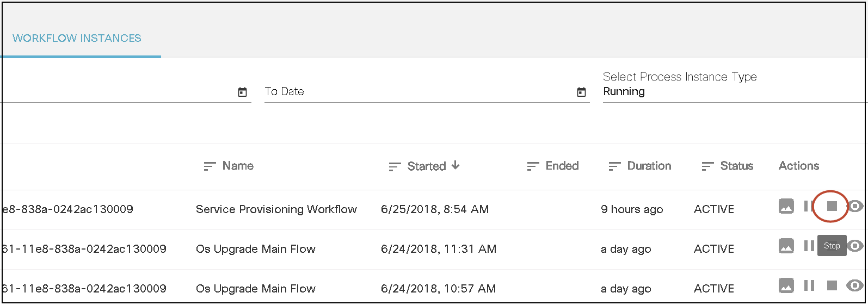Image resolution: width=868 pixels, height=305 pixels.
Task: Click into the To Date field
Action: (x=414, y=91)
